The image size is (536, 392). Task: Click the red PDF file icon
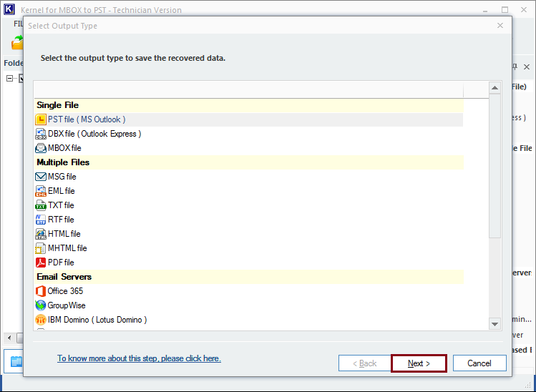coord(41,263)
